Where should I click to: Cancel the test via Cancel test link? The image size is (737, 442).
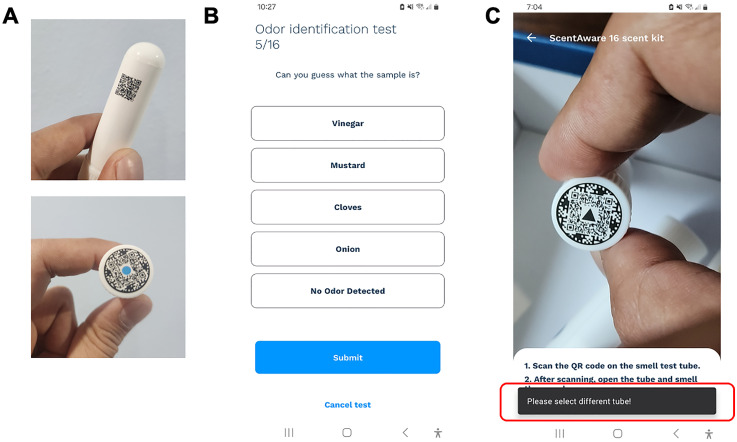tap(348, 404)
